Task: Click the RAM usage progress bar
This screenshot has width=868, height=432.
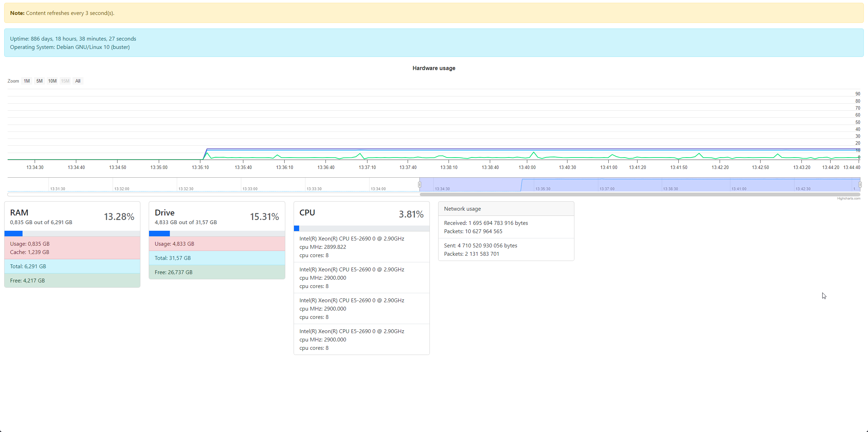Action: click(x=72, y=234)
